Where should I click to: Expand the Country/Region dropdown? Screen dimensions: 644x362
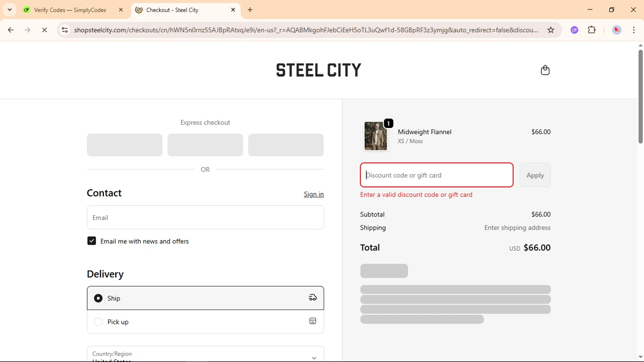coord(205,354)
